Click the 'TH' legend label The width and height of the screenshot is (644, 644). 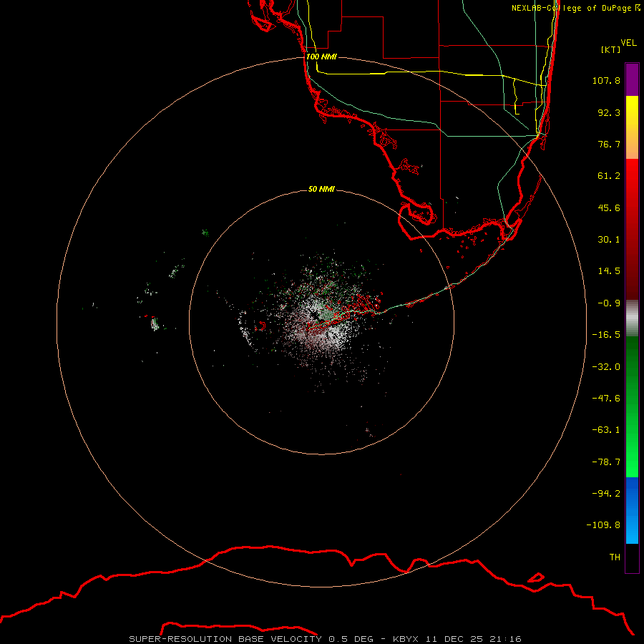[x=615, y=557]
